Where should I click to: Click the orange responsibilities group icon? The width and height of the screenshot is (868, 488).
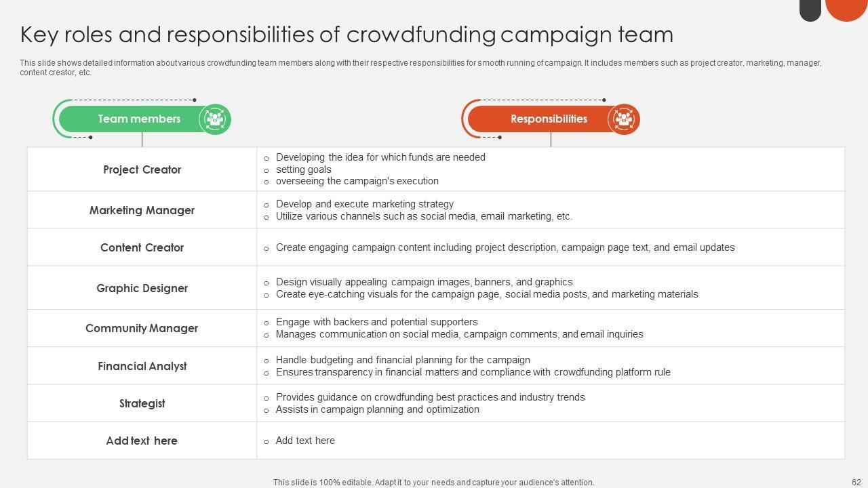pyautogui.click(x=623, y=119)
